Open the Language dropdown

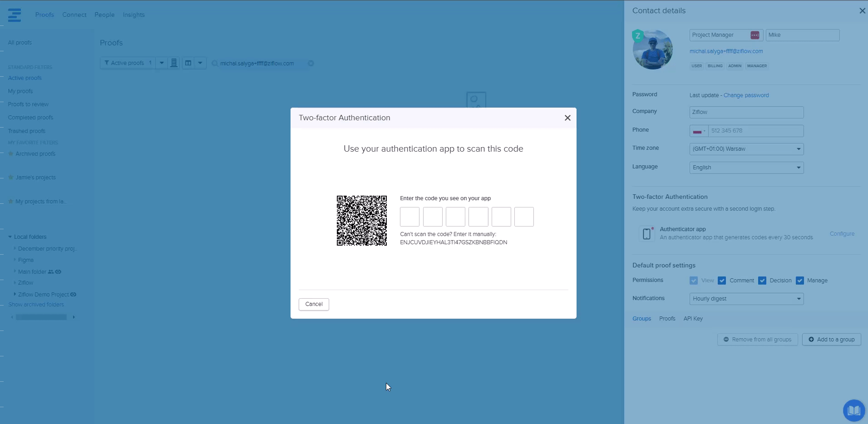(x=746, y=168)
